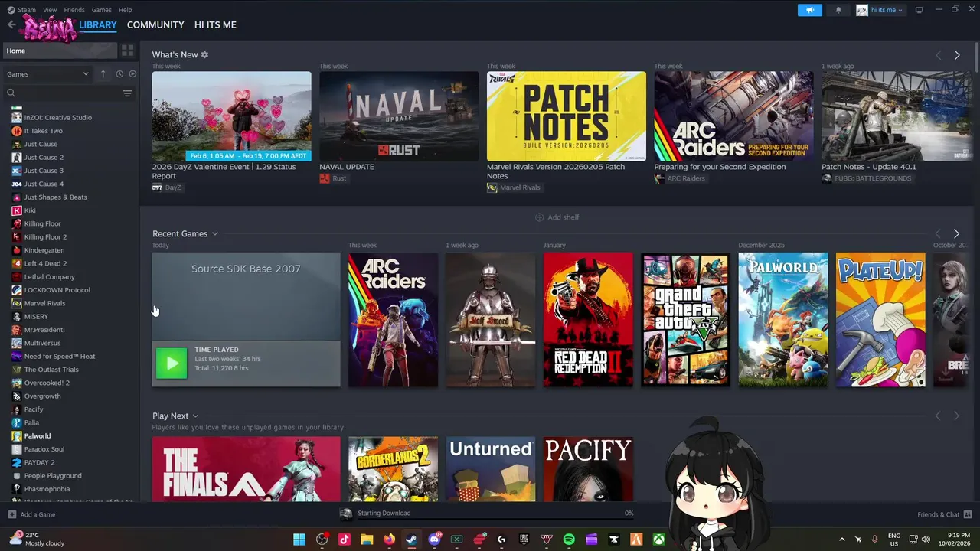Image resolution: width=980 pixels, height=551 pixels.
Task: Open Firefox from the taskbar
Action: point(389,540)
